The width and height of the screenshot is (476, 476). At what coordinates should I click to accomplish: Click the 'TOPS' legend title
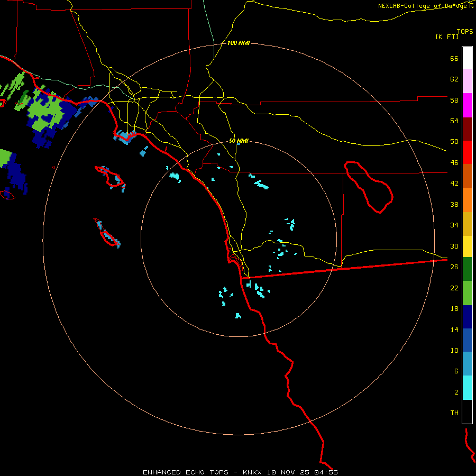(x=465, y=31)
